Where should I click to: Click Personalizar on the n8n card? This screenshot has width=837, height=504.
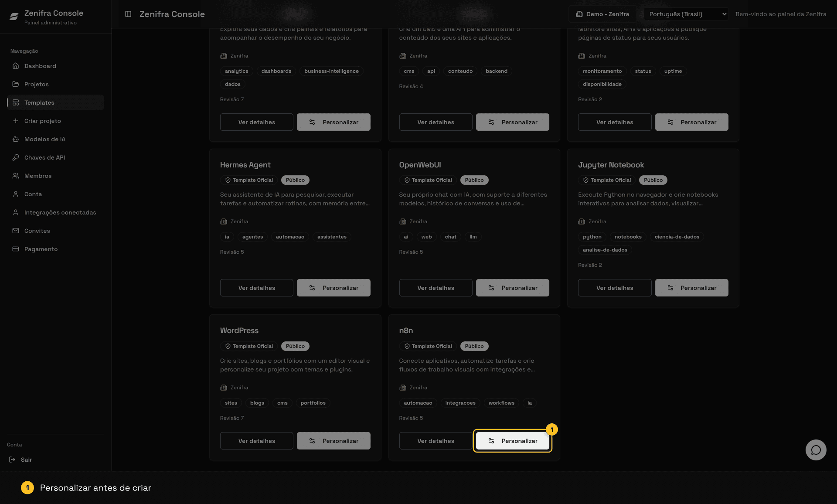point(512,441)
